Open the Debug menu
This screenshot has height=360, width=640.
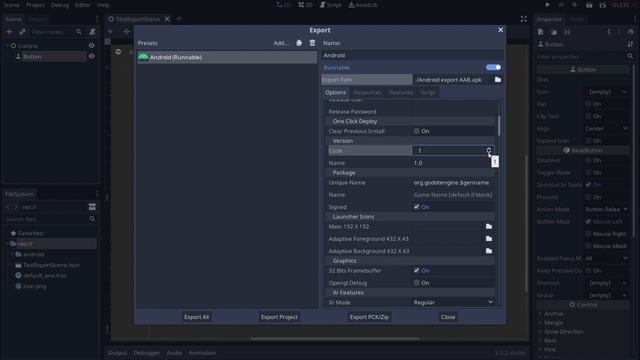[x=60, y=5]
